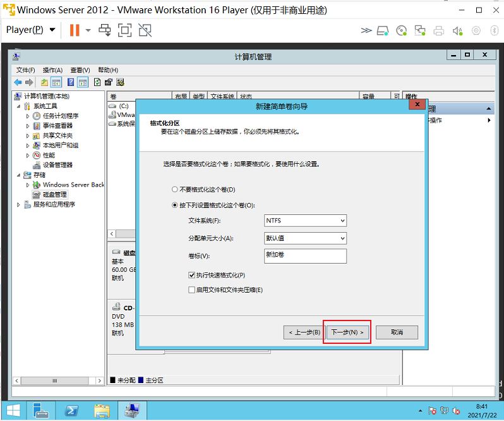The image size is (504, 421).
Task: Click show/hide console tree icon
Action: [56, 82]
